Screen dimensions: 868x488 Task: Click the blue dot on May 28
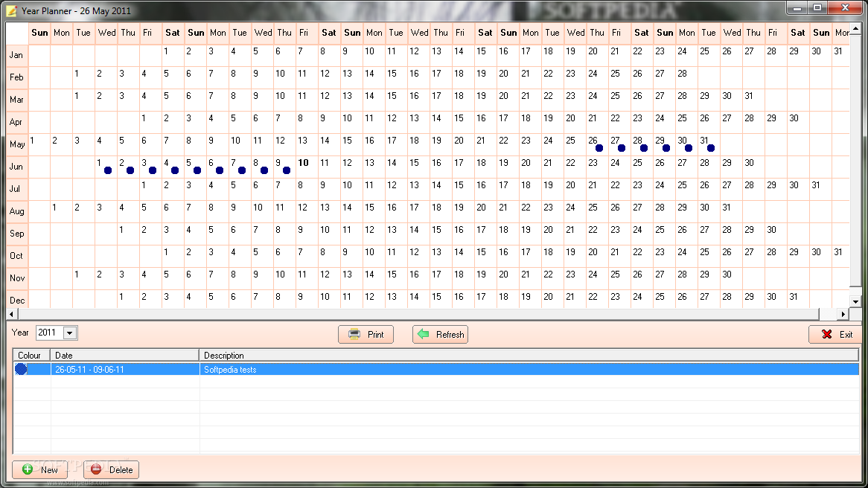coord(644,148)
